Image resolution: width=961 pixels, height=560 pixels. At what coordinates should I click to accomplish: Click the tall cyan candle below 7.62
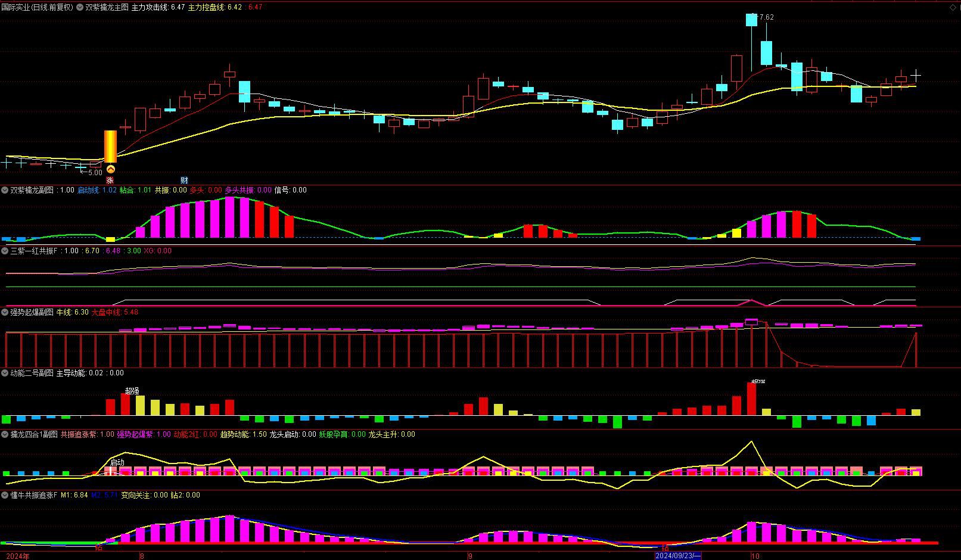766,52
